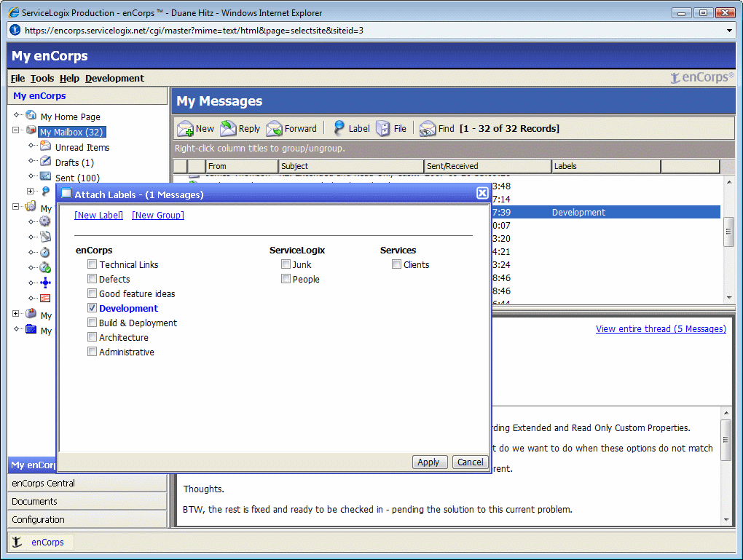Click the blue folder tree icon

[x=31, y=329]
